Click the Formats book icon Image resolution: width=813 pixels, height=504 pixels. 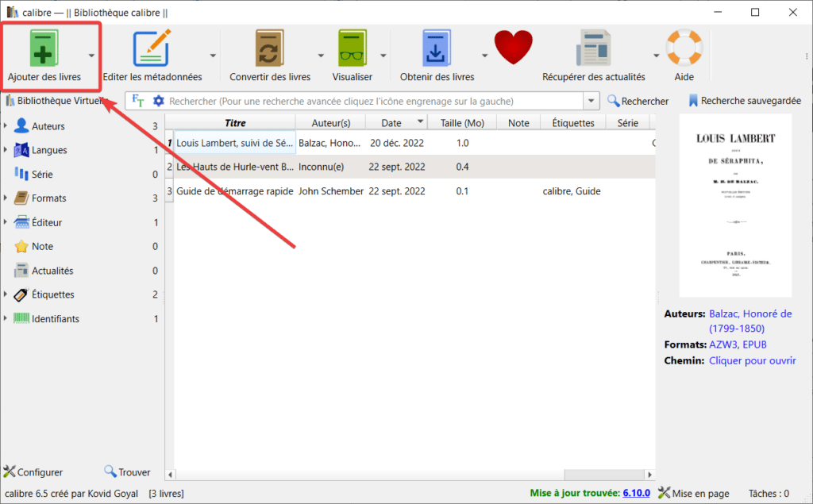(x=21, y=198)
